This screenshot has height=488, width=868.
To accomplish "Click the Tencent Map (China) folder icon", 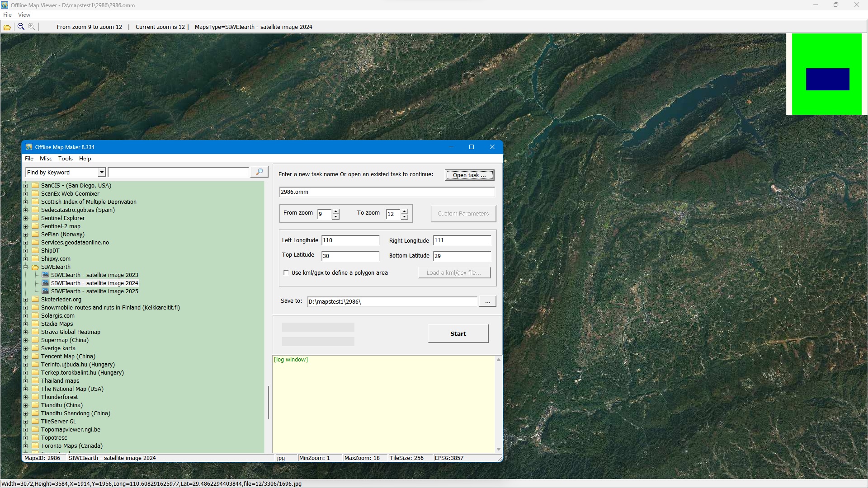I will (x=35, y=357).
